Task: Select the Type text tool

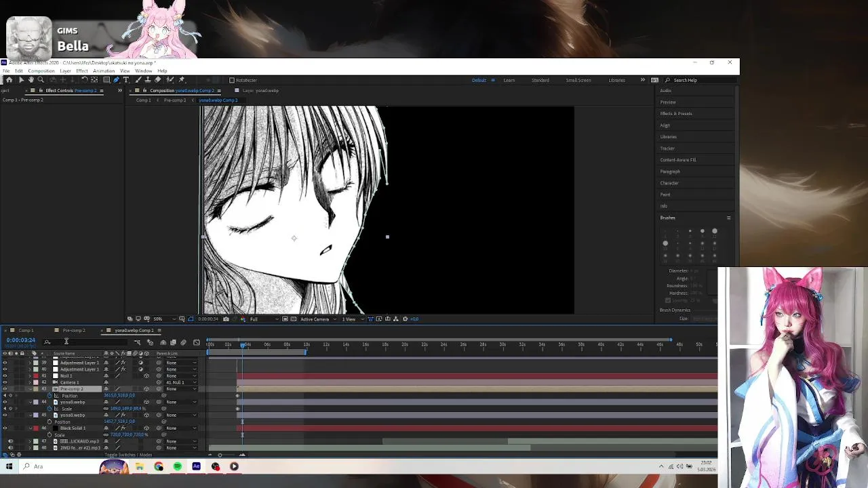Action: click(x=126, y=80)
